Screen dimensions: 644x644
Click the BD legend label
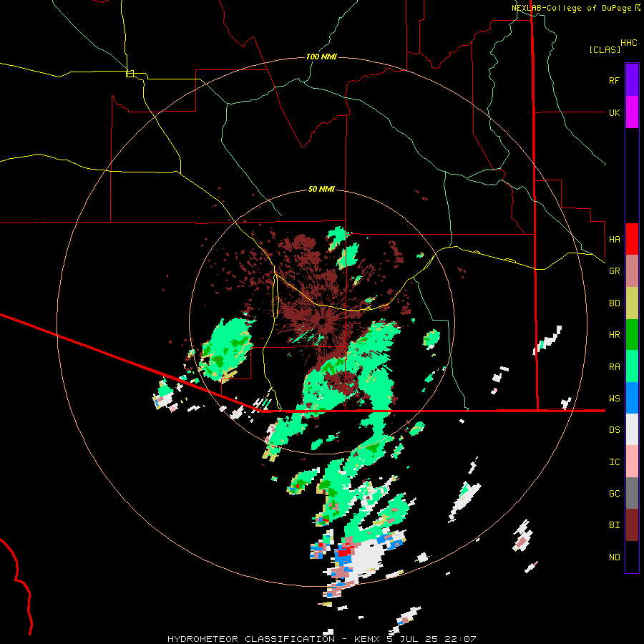(x=614, y=303)
